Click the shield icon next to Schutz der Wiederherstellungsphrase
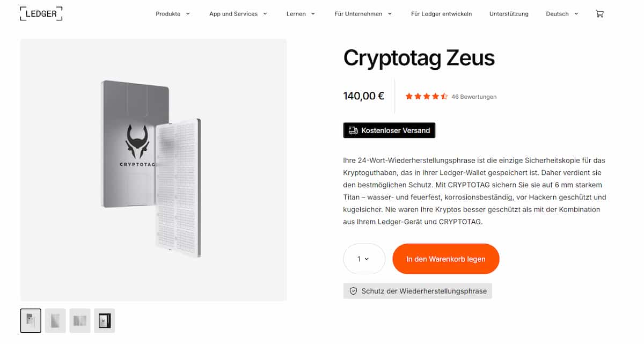This screenshot has height=344, width=644. (353, 290)
